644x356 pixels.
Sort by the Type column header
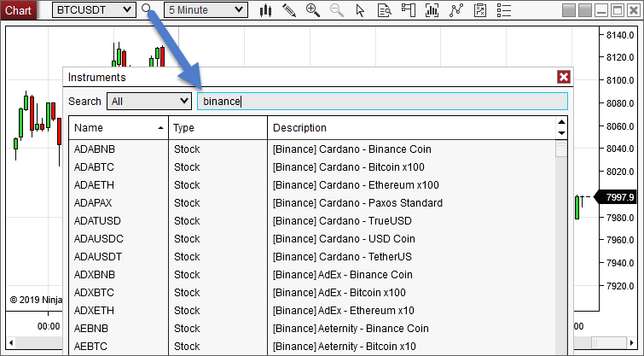coord(218,128)
